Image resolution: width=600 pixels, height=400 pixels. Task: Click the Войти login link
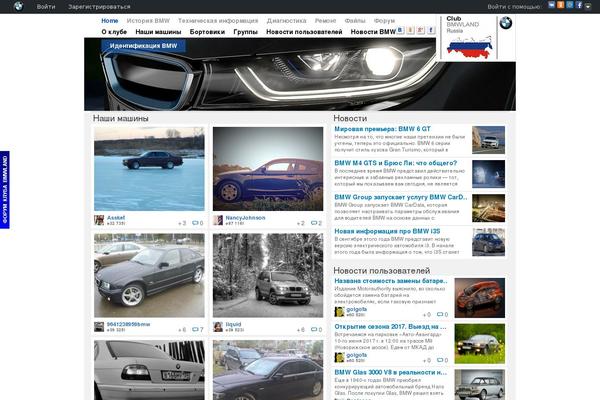pyautogui.click(x=46, y=7)
